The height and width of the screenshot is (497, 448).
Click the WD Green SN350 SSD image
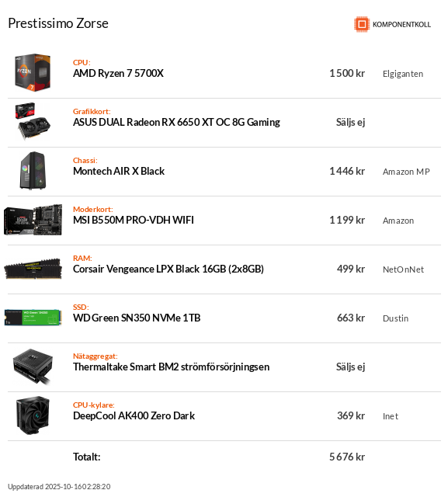pos(33,318)
